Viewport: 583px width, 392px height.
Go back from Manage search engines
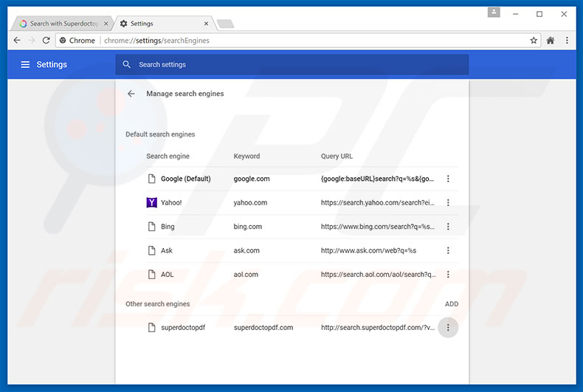click(x=131, y=94)
